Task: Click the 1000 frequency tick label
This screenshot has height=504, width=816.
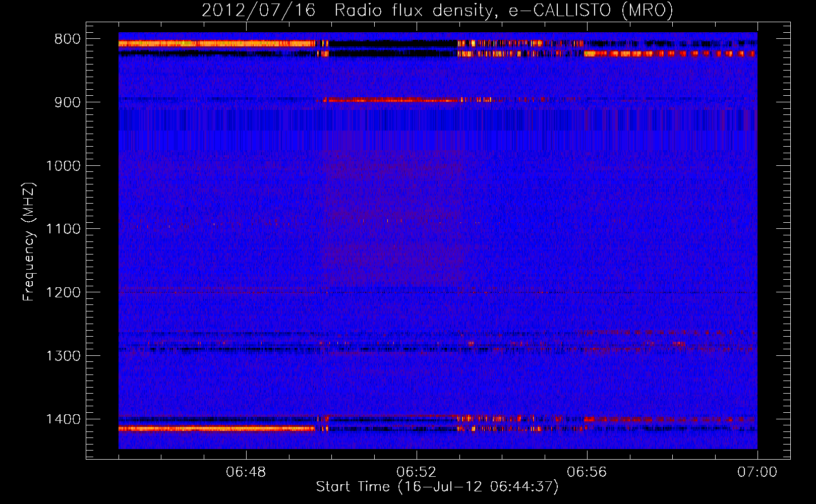Action: [x=63, y=166]
